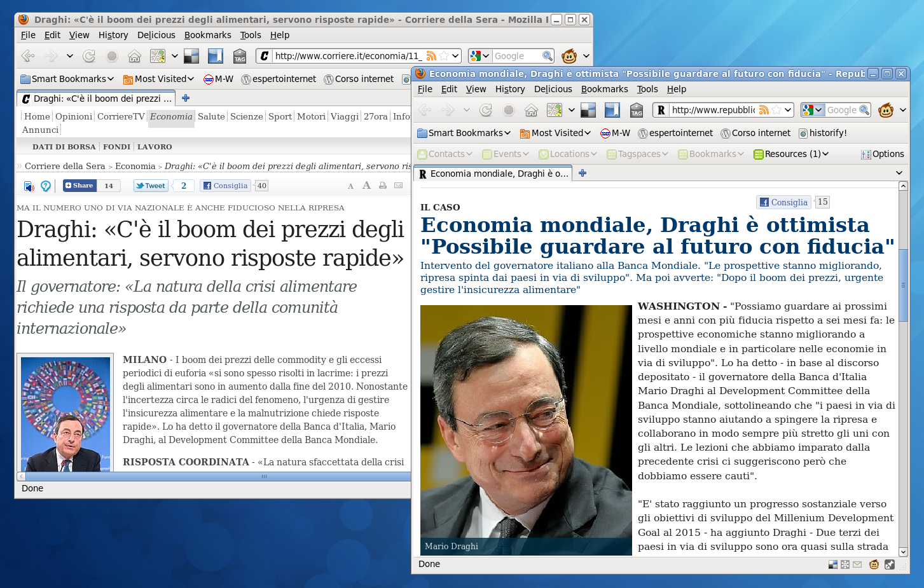Click the monkey icon in Corriere window toolbar
The height and width of the screenshot is (588, 924).
pos(569,56)
